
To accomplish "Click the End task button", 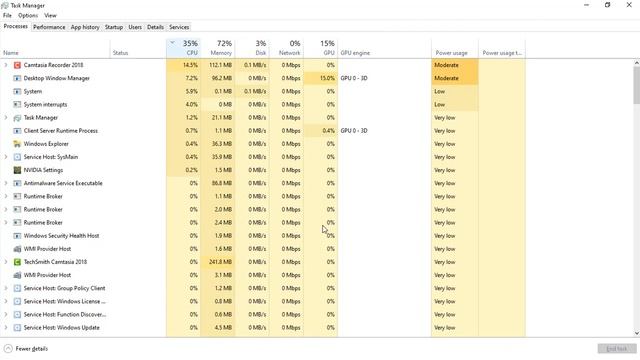I will click(617, 349).
